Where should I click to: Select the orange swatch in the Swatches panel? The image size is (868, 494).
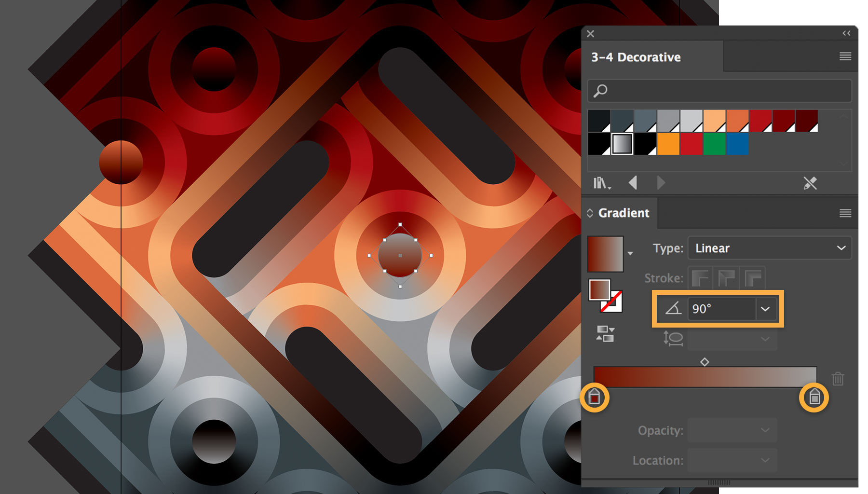[x=668, y=145]
